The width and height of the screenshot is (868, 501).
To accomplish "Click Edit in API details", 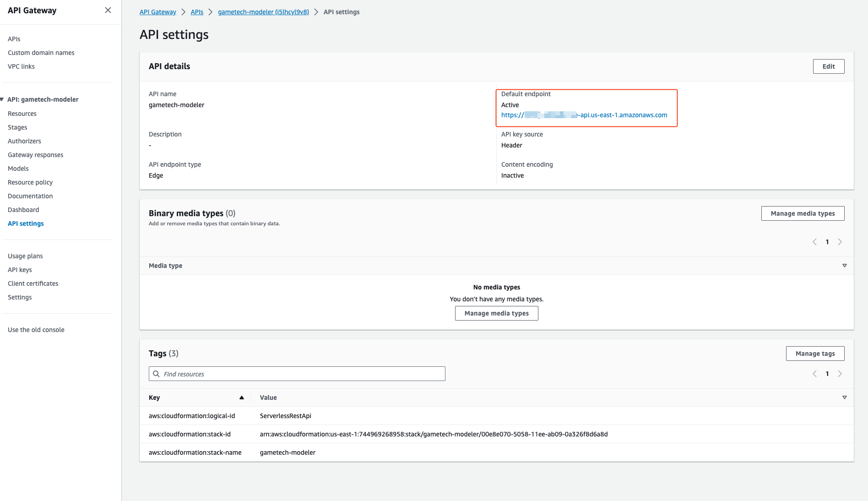I will [x=829, y=66].
